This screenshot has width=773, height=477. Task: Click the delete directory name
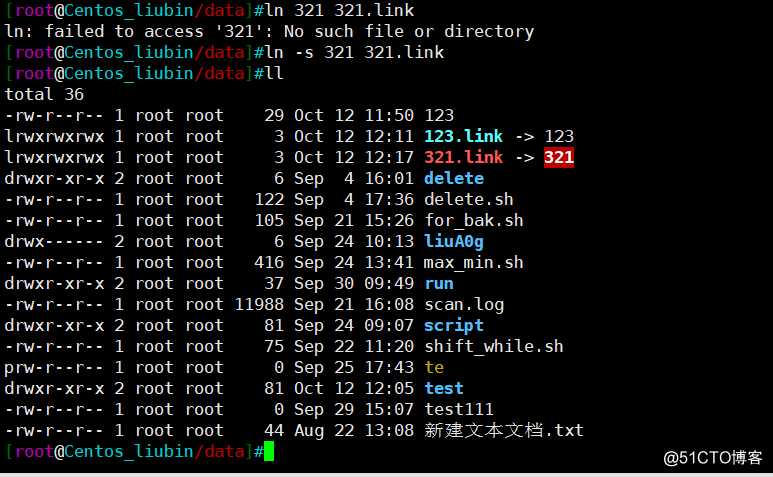click(454, 178)
